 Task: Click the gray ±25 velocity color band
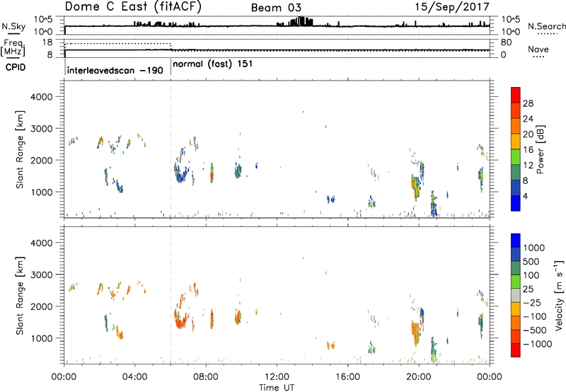pyautogui.click(x=516, y=295)
